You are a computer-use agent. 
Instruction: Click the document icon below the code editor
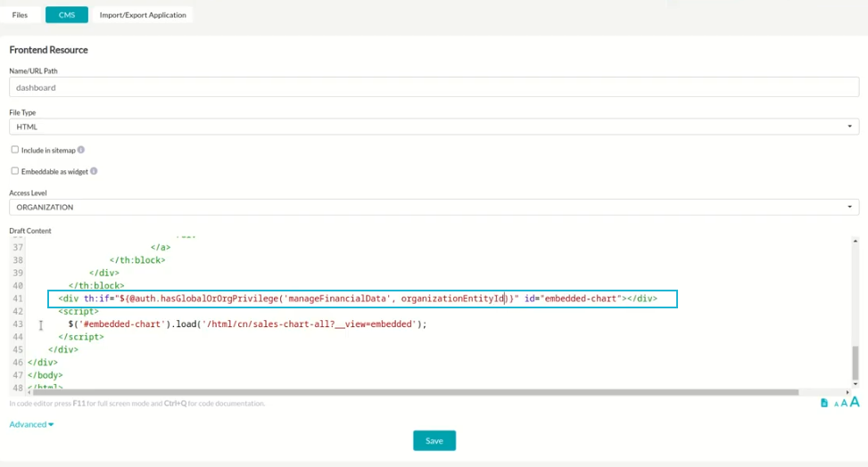[x=823, y=403]
